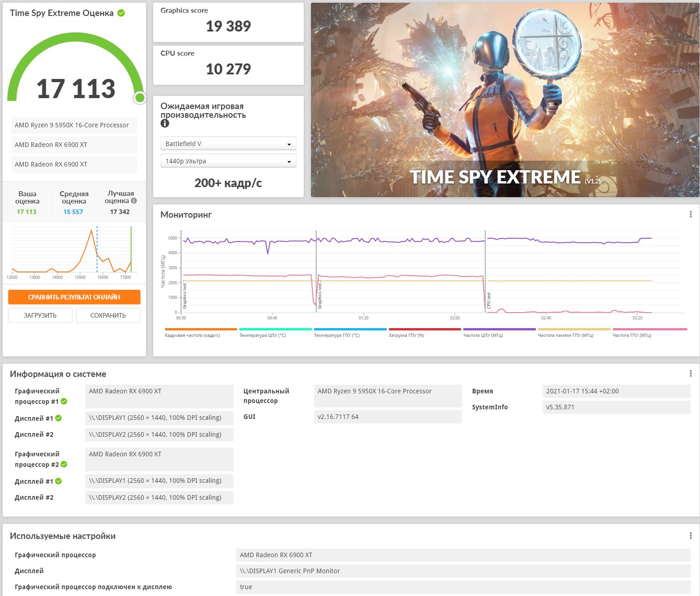The width and height of the screenshot is (700, 596).
Task: Click the info icon next to Лучшая оценка
Action: click(x=134, y=200)
